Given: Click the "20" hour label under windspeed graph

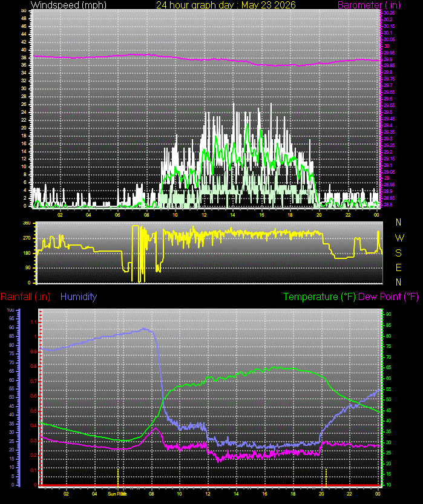Looking at the screenshot, I should 319,215.
